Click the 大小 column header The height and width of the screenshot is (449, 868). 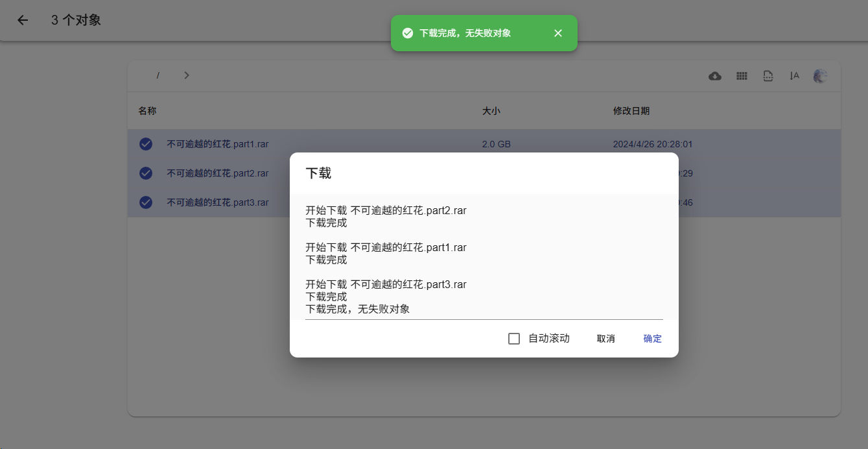(491, 110)
